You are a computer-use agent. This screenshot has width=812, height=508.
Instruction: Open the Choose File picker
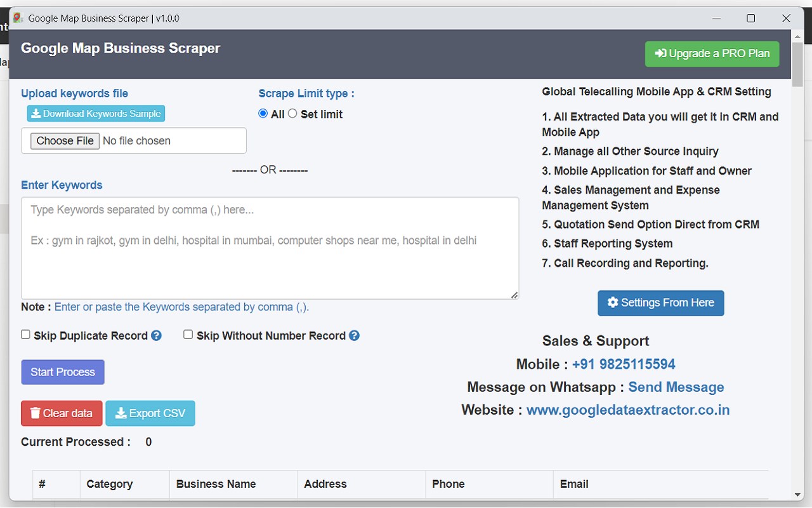point(65,141)
